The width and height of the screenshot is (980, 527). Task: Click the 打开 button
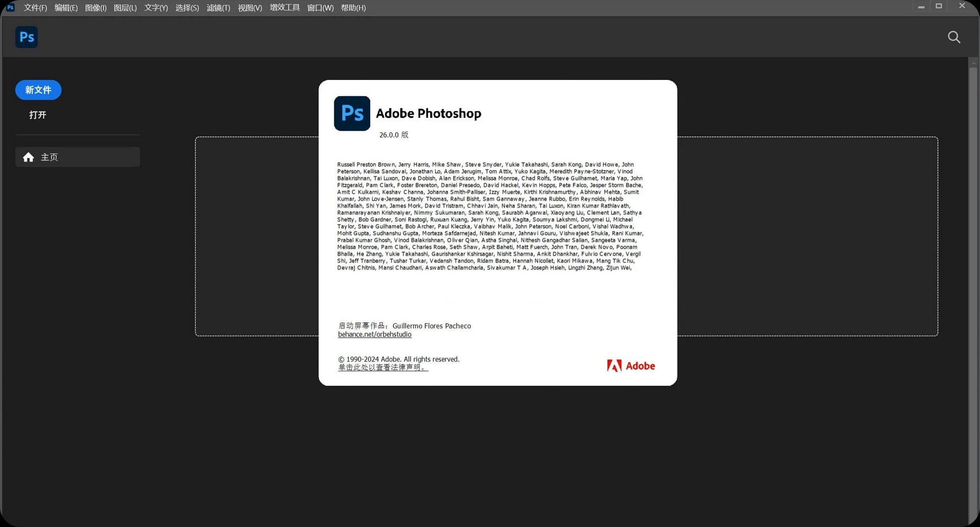pyautogui.click(x=38, y=115)
